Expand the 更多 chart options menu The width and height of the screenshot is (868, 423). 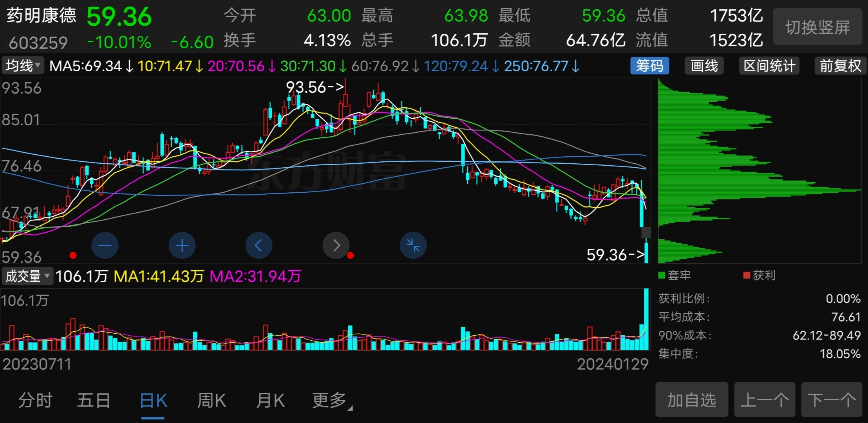tap(329, 400)
